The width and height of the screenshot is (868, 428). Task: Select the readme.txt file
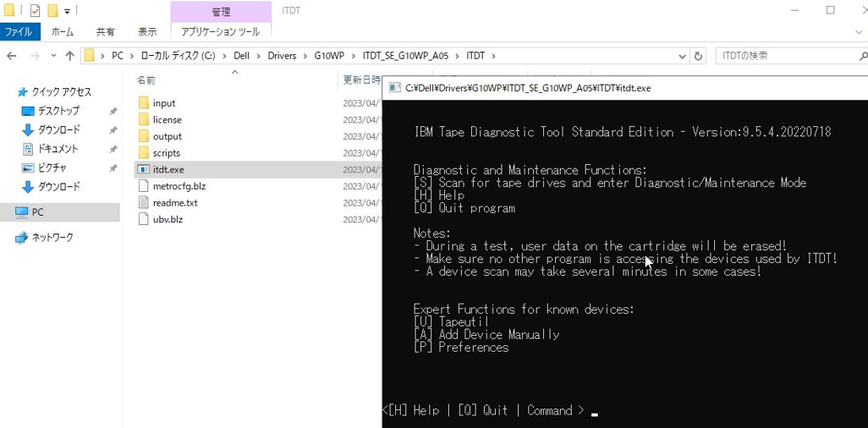point(175,203)
